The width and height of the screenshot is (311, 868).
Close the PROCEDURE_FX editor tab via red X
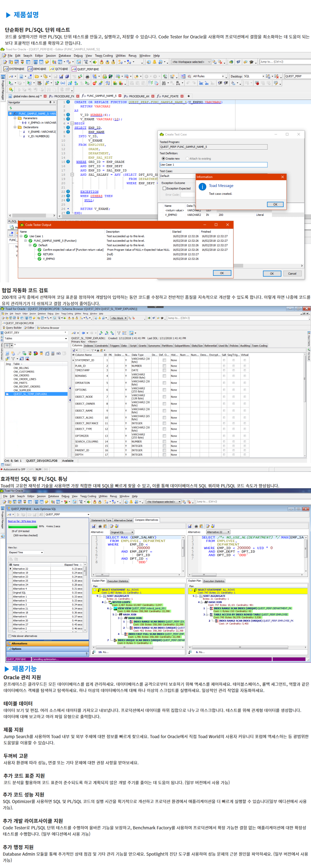[77, 96]
